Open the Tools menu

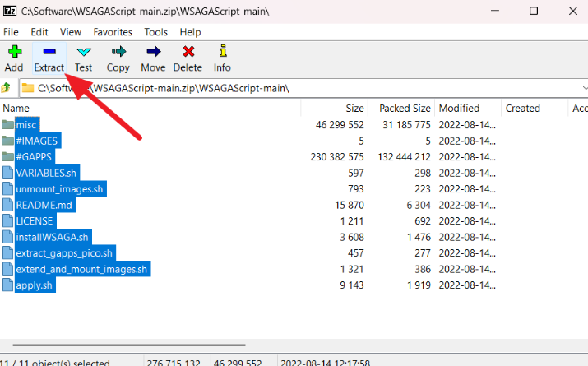tap(156, 32)
